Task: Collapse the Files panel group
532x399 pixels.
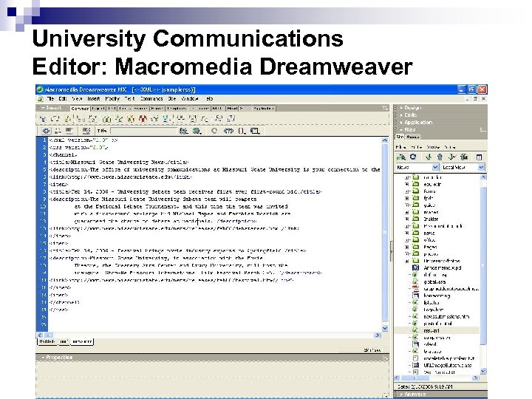Action: pos(402,130)
